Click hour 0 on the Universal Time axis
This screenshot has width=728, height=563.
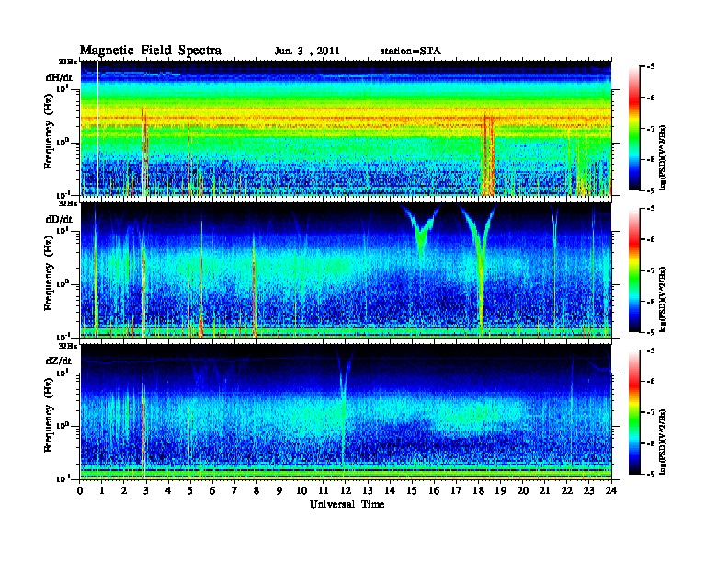80,490
